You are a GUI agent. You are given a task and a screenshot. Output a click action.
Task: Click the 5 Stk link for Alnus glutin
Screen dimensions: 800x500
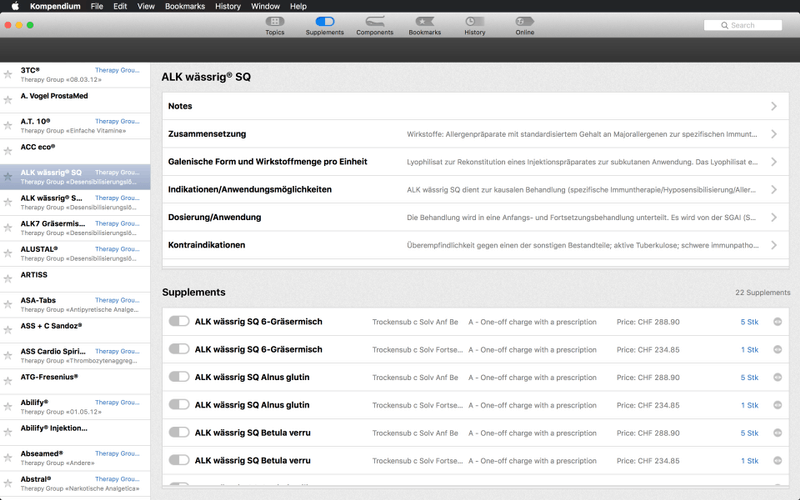click(749, 378)
